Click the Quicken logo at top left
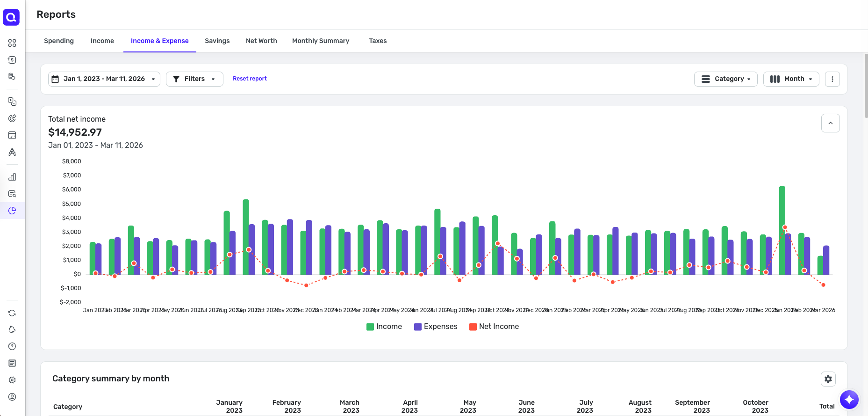The height and width of the screenshot is (416, 868). tap(11, 17)
